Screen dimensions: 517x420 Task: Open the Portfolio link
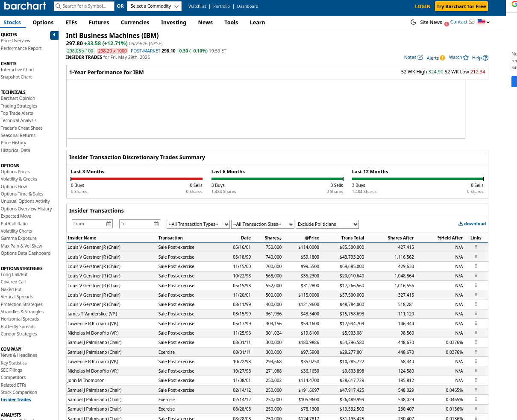(221, 6)
